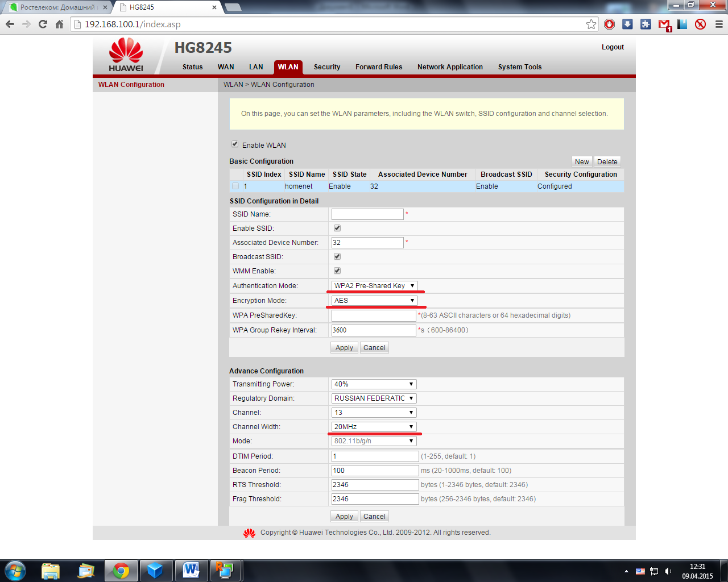Click the Logout link
Image resolution: width=728 pixels, height=582 pixels.
(x=613, y=47)
